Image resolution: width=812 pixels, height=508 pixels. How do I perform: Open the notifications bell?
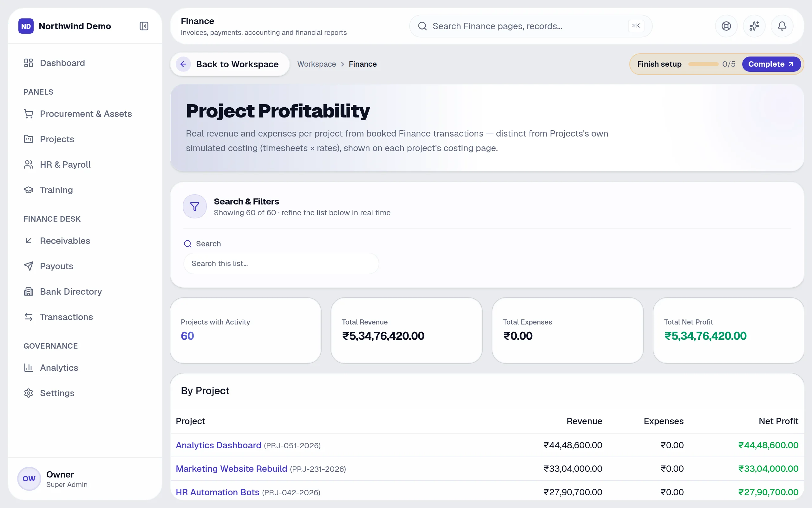(782, 26)
